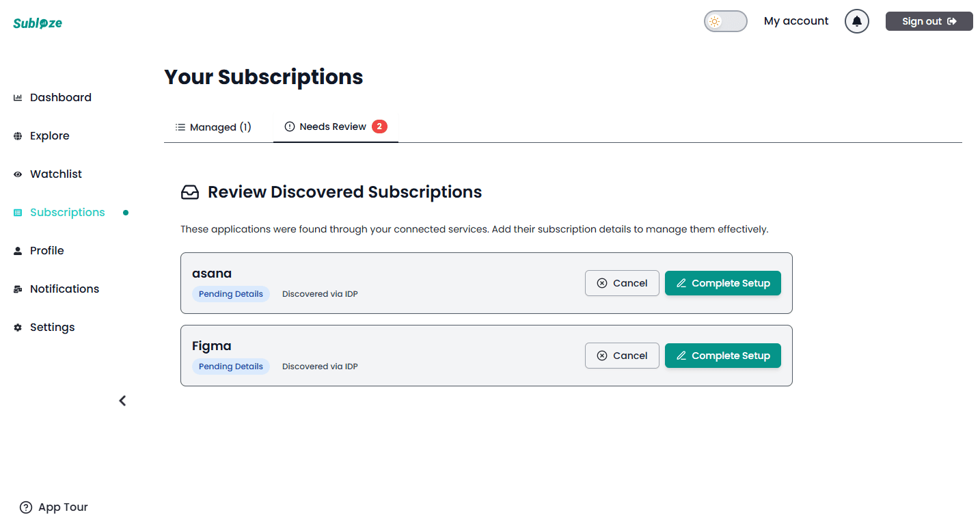Click the unread indicator dot beside Subscriptions
The width and height of the screenshot is (980, 532).
pos(126,213)
